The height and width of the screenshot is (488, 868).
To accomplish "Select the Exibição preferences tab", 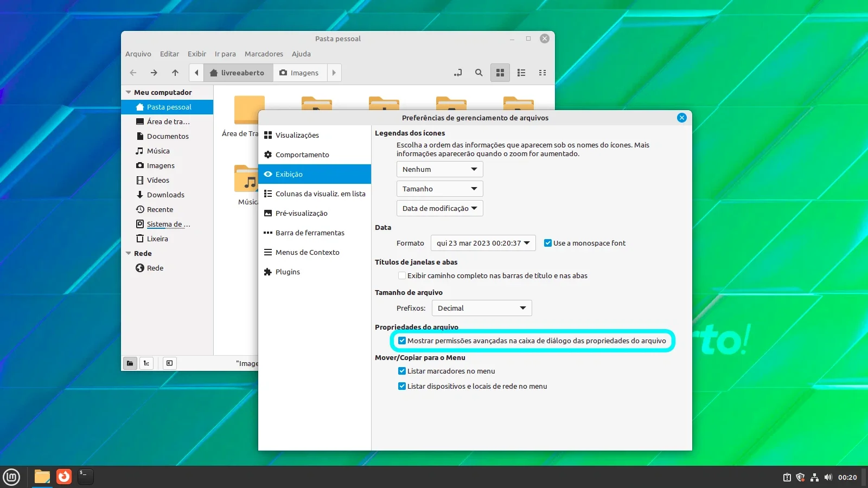I will (x=315, y=174).
